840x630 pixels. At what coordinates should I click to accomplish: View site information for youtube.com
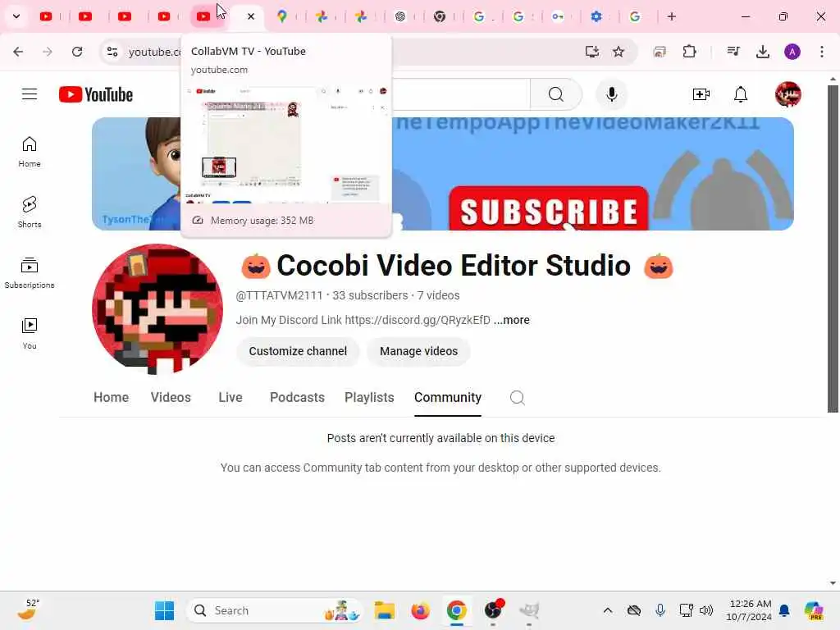[112, 52]
